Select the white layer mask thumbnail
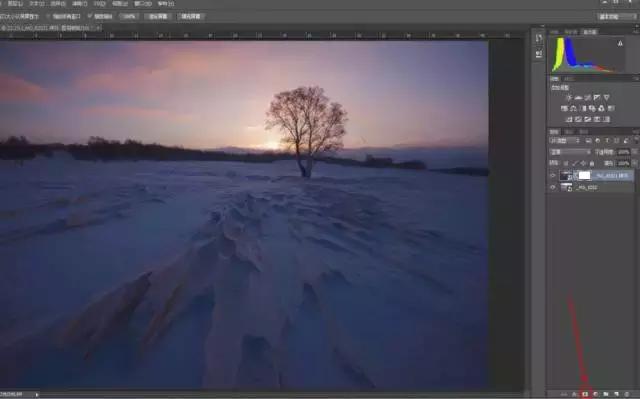The height and width of the screenshot is (399, 640). (x=584, y=176)
